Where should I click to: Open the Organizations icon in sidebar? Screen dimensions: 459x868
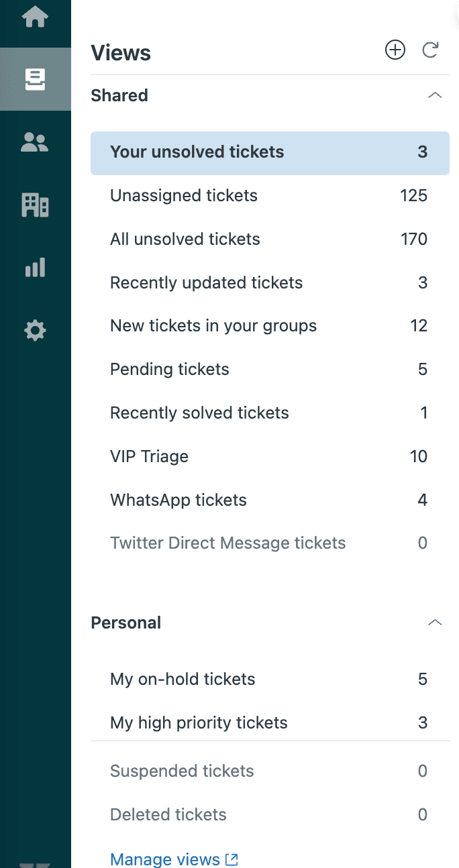tap(35, 206)
